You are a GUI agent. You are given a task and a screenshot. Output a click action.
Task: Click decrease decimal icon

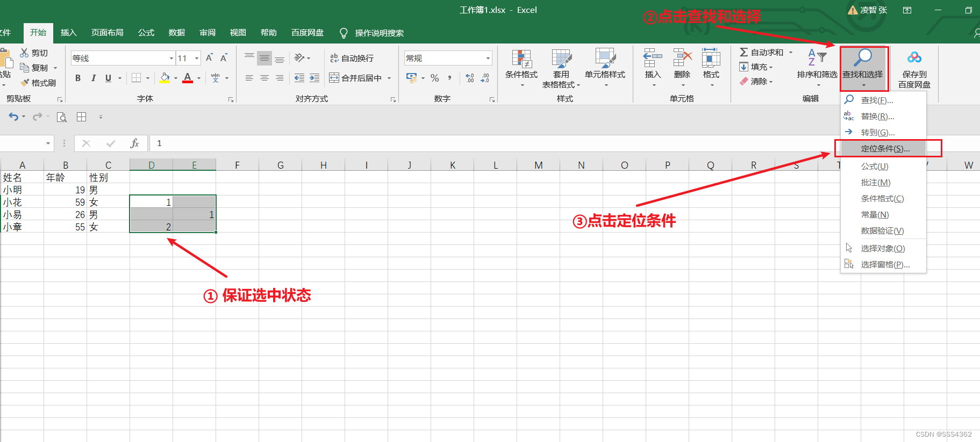[485, 78]
